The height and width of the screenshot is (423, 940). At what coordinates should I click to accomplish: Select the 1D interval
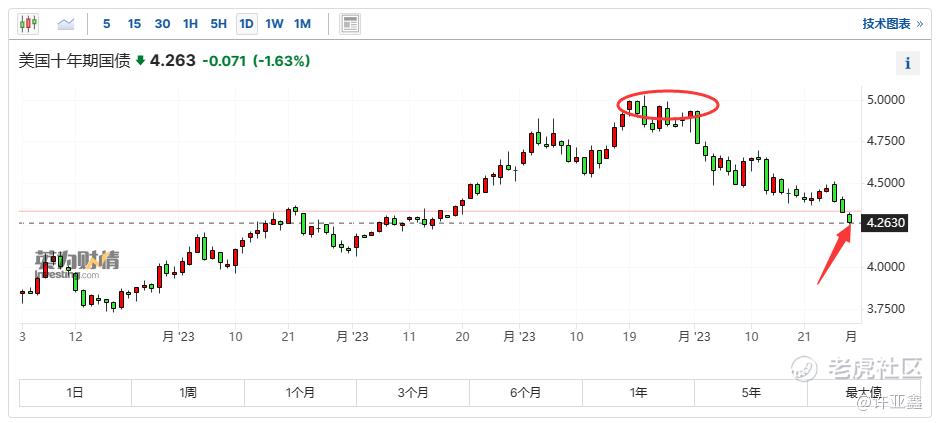click(x=246, y=23)
